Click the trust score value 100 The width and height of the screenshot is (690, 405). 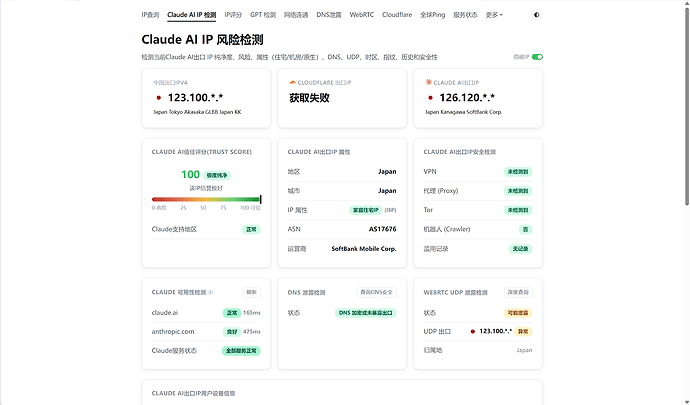pos(191,175)
